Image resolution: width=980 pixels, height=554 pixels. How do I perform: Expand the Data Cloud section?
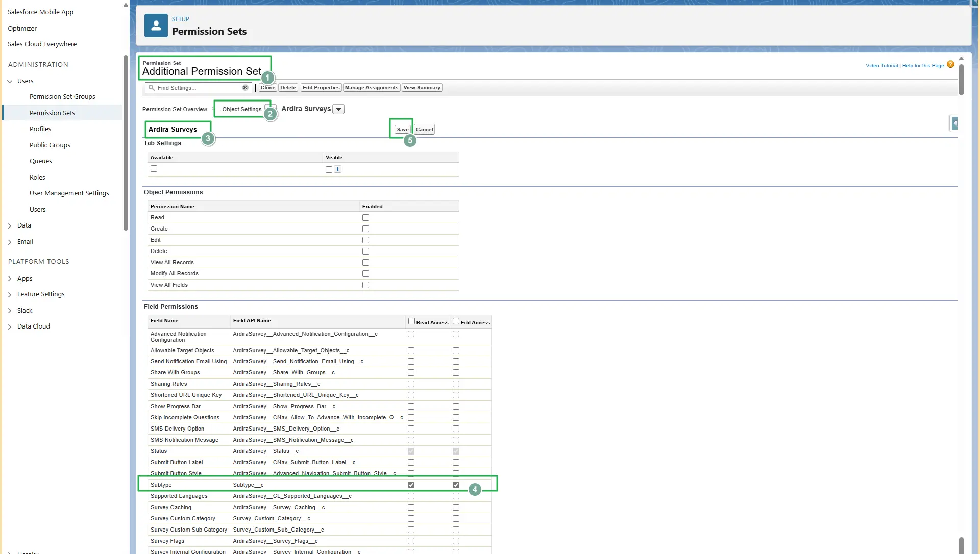10,326
